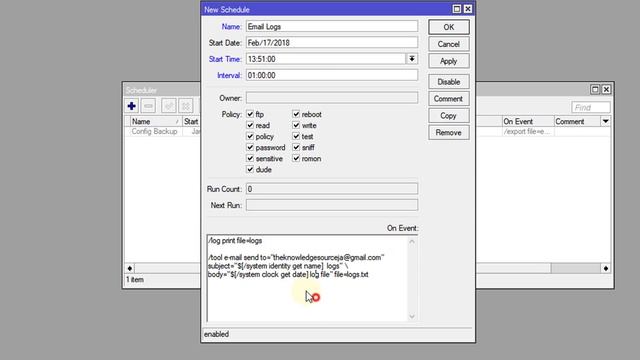Image resolution: width=640 pixels, height=360 pixels.
Task: Click into the Start Date field
Action: coord(332,42)
